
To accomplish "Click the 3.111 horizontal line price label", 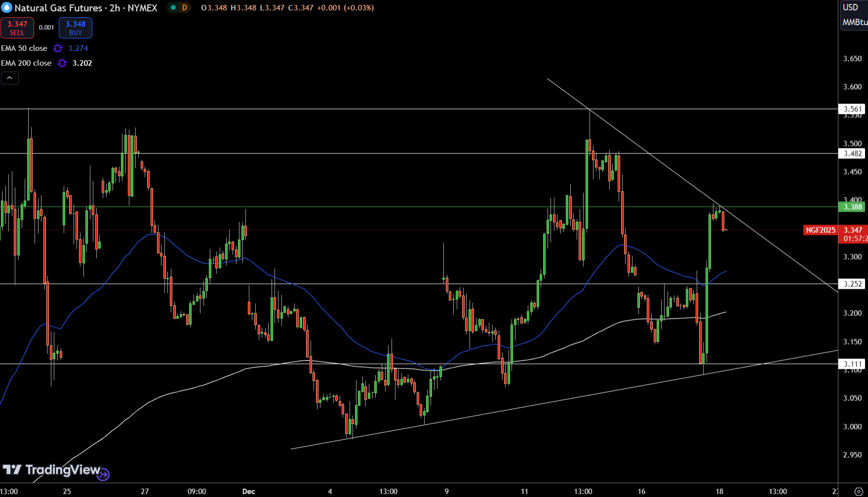I will click(852, 364).
